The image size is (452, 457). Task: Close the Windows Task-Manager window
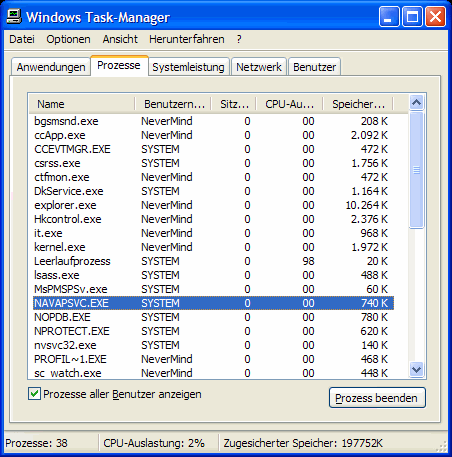click(435, 17)
